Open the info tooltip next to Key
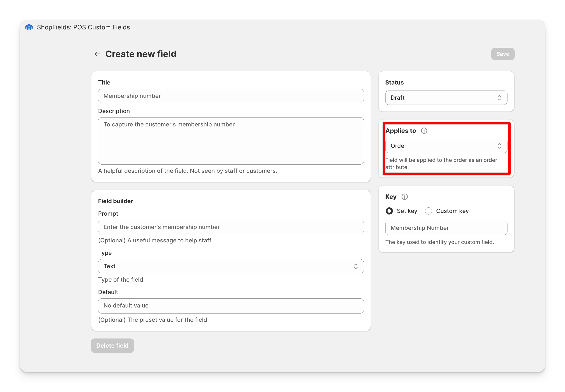 tap(404, 196)
